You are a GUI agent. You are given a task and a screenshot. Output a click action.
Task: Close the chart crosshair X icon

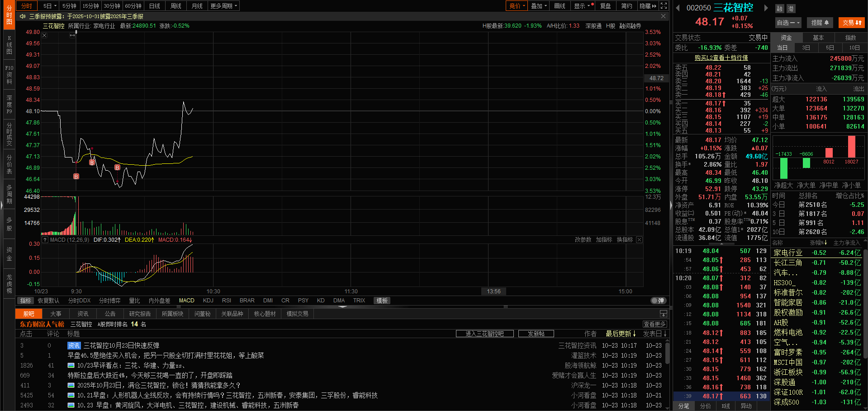pyautogui.click(x=44, y=35)
